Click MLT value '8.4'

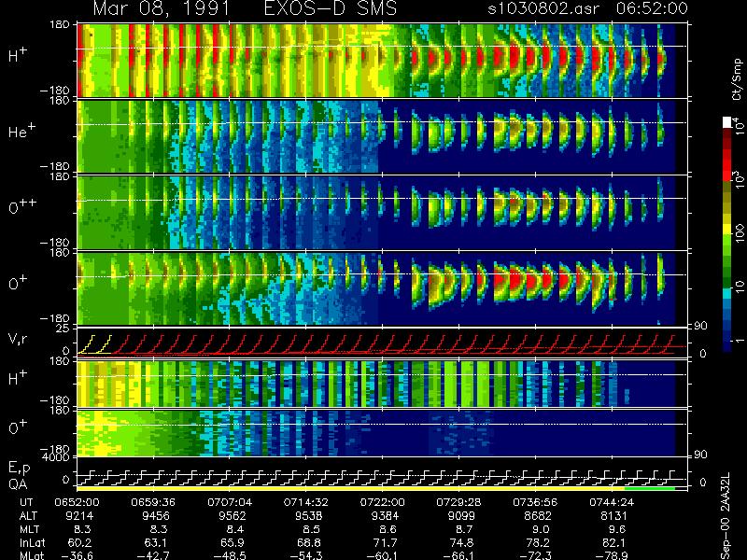pos(235,529)
